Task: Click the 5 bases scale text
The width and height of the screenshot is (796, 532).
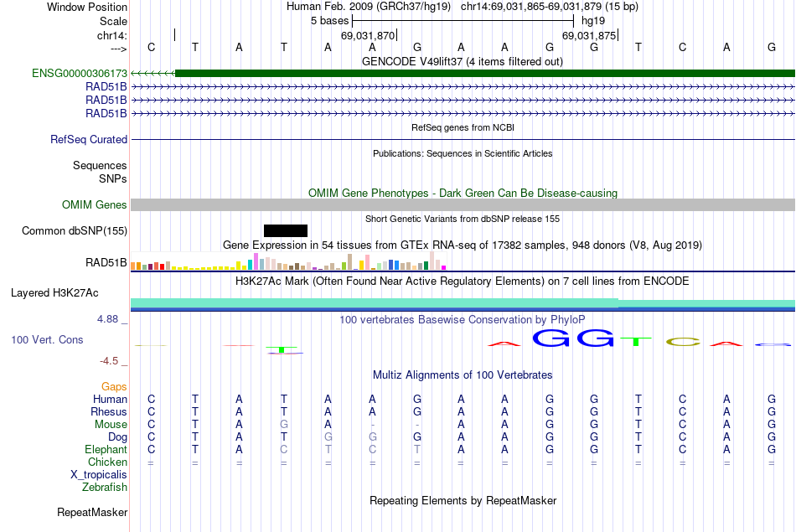Action: tap(330, 21)
